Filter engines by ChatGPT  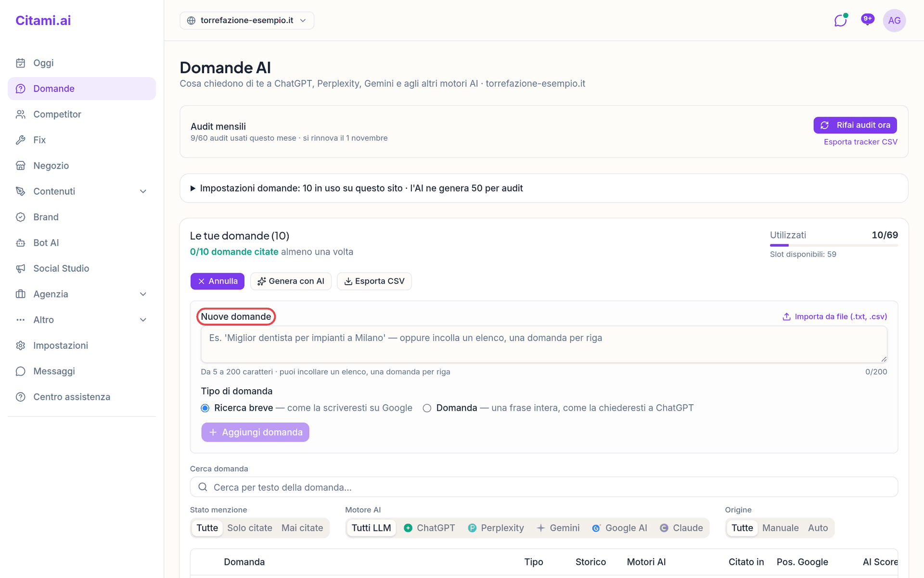[429, 528]
